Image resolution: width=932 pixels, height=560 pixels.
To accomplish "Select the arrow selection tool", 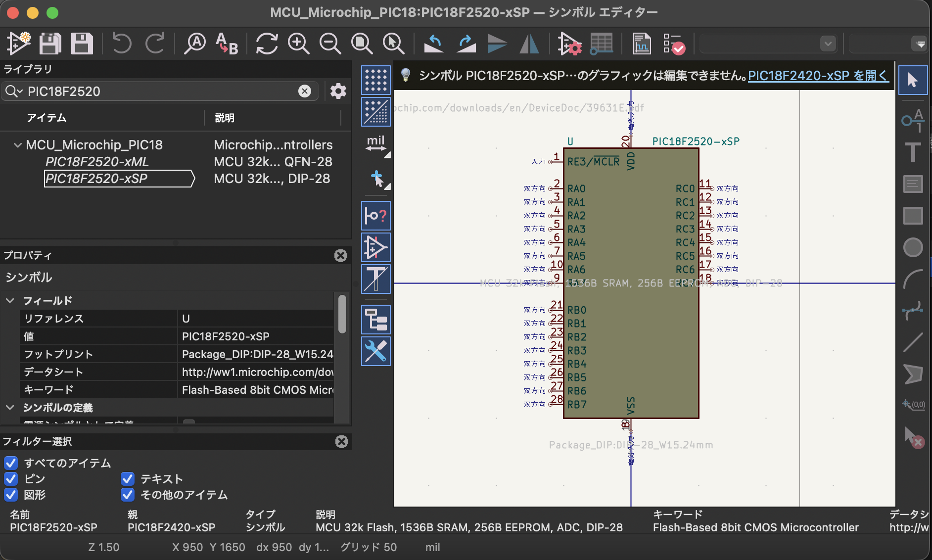I will tap(913, 80).
